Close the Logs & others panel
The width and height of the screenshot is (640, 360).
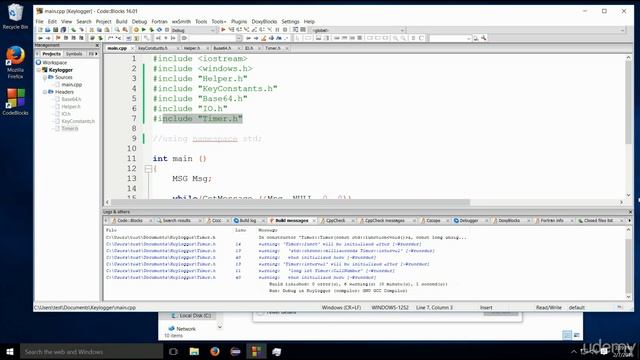630,212
